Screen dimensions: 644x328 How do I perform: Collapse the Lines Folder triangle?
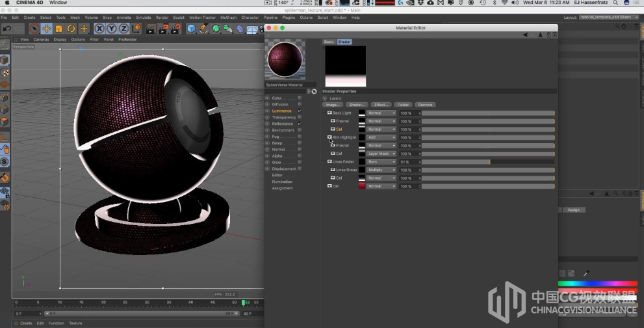tap(325, 162)
